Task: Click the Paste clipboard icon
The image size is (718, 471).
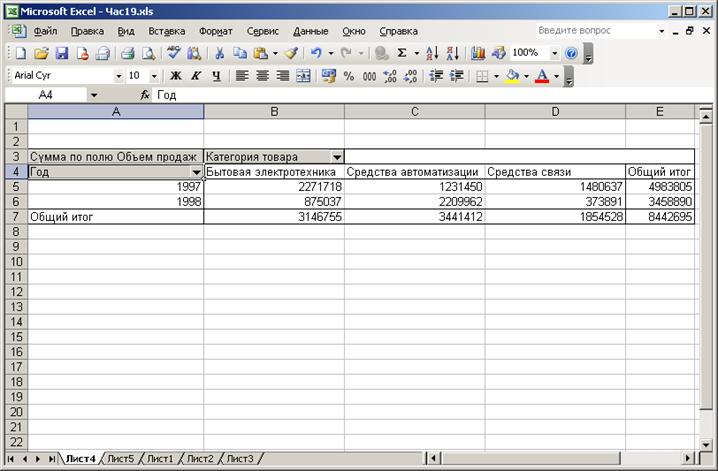Action: click(261, 54)
